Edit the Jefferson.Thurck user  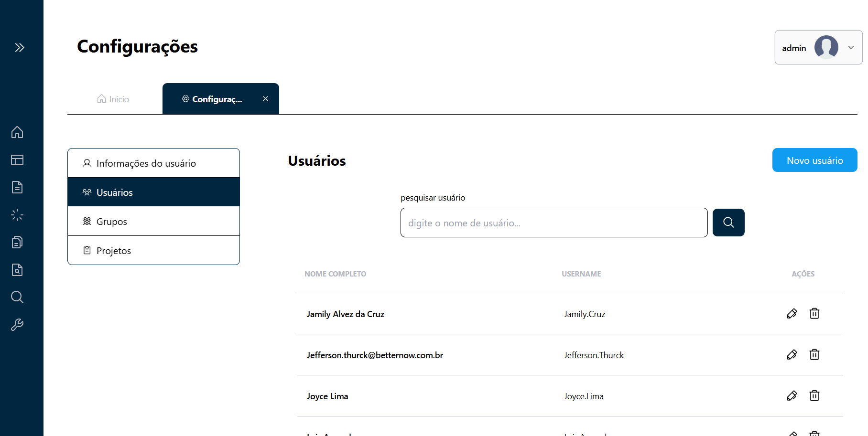click(792, 355)
